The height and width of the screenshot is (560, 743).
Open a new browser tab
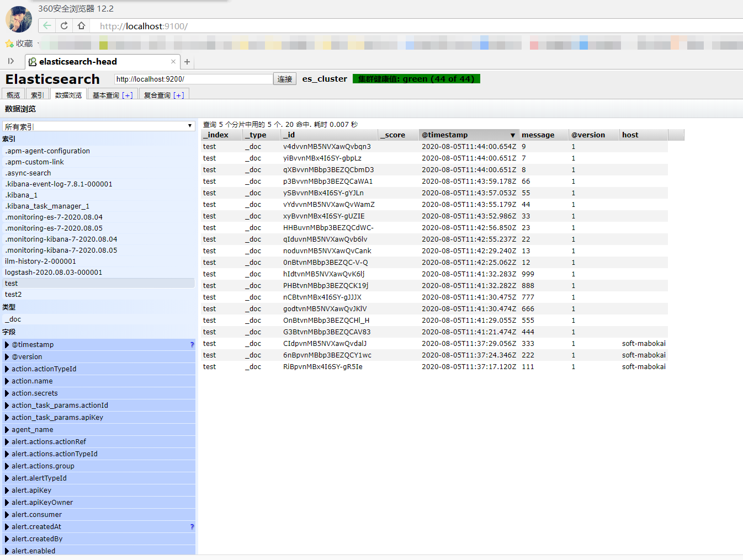(x=187, y=62)
